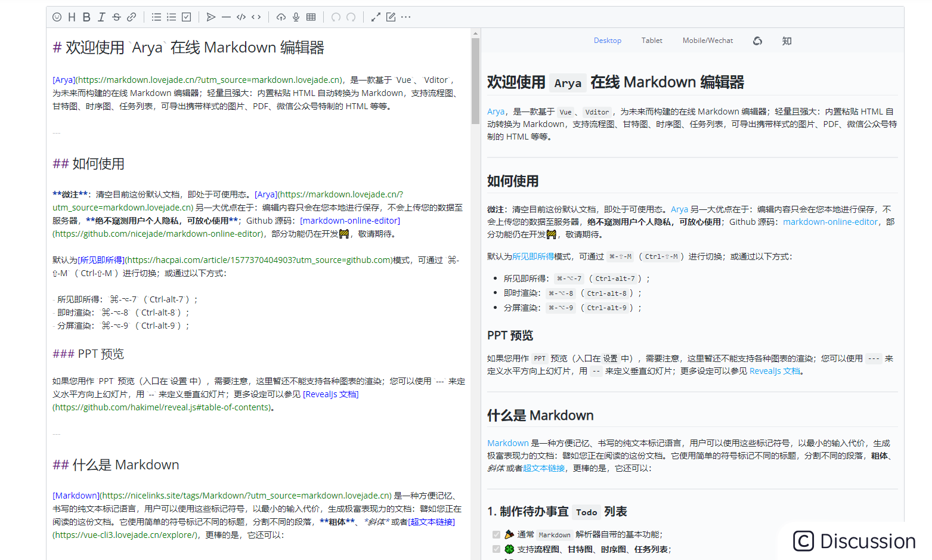Viewport: 932px width, 560px height.
Task: Insert a table
Action: point(311,17)
